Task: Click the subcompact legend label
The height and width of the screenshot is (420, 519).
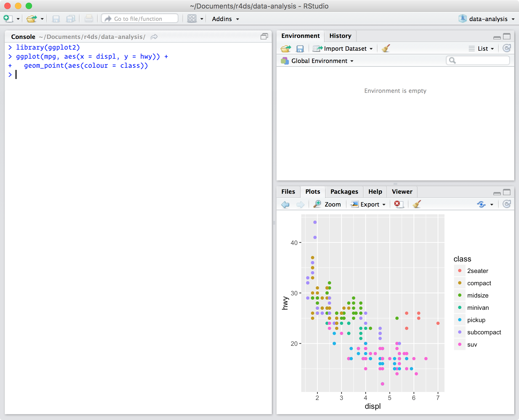Action: pos(484,332)
